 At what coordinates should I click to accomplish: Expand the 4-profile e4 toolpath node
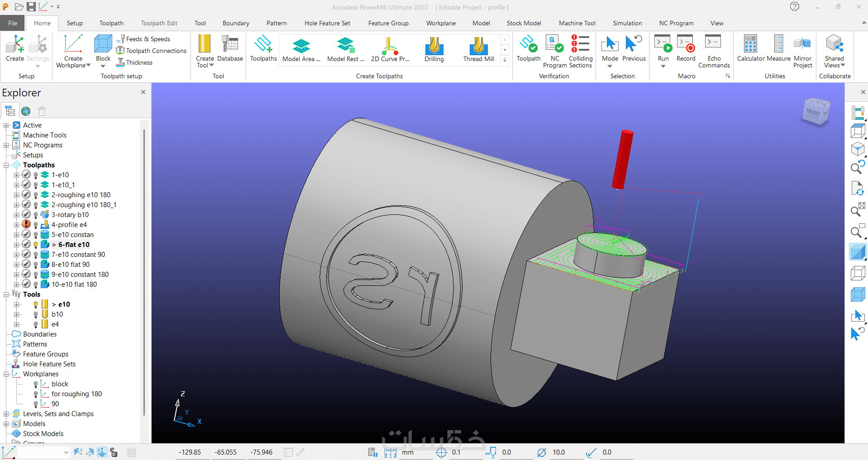click(16, 225)
